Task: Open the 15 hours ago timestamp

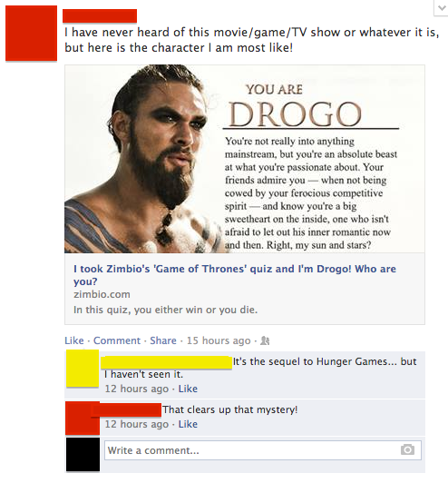Action: 219,340
